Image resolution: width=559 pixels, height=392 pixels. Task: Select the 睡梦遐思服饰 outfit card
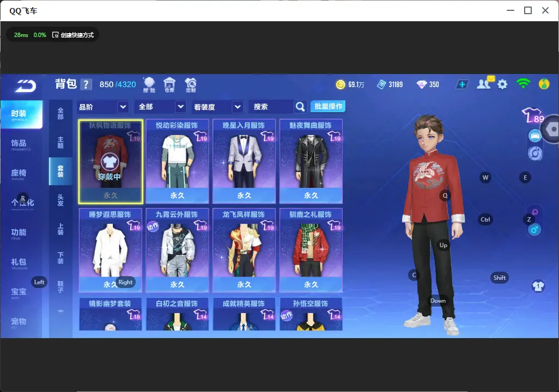click(x=111, y=250)
